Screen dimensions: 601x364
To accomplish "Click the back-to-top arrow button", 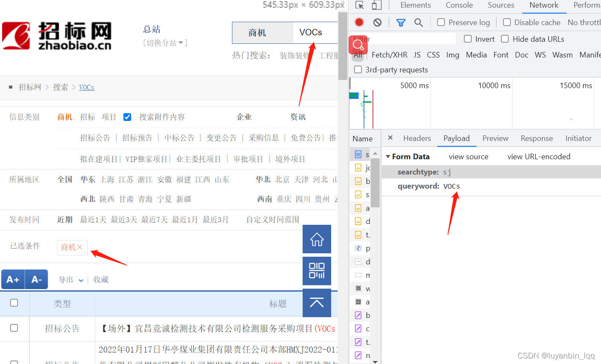I will point(317,303).
